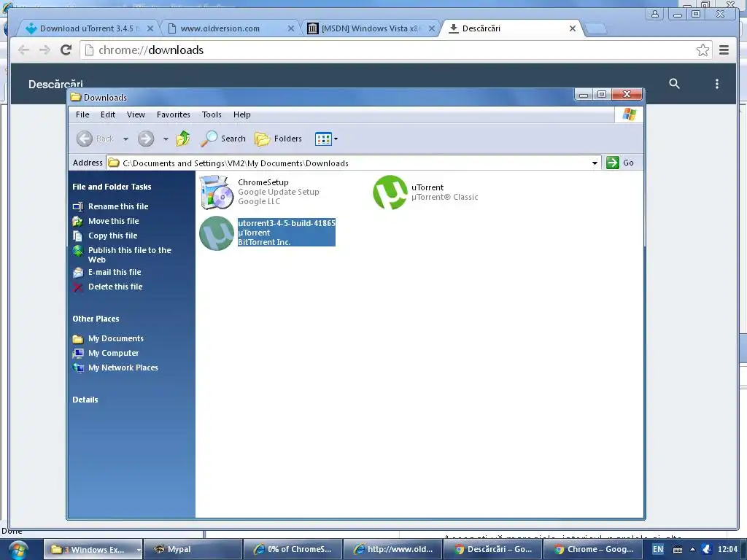Open My Documents under Other Places
The height and width of the screenshot is (560, 747).
116,338
